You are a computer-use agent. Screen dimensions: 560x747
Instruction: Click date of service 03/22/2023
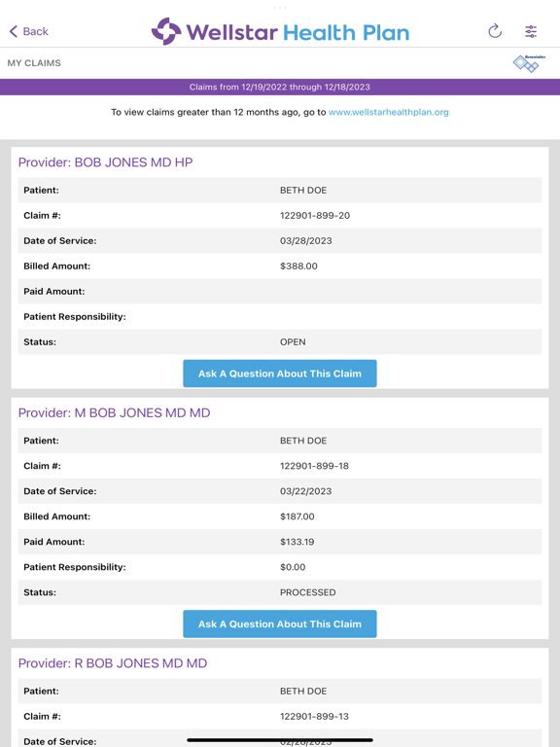[x=305, y=491]
